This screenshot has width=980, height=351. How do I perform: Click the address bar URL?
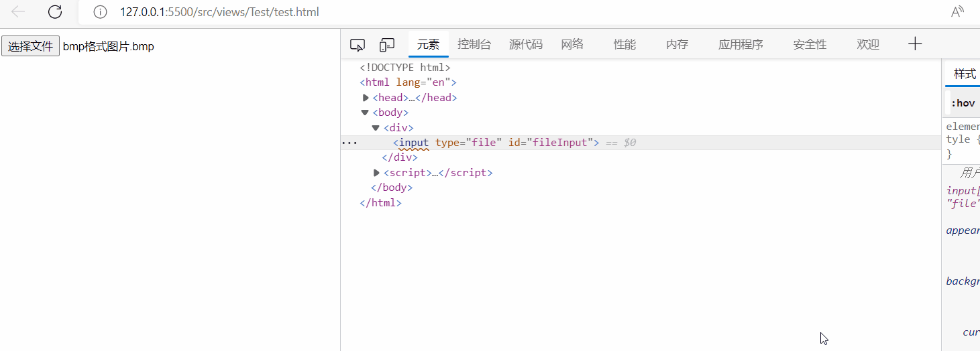coord(219,12)
